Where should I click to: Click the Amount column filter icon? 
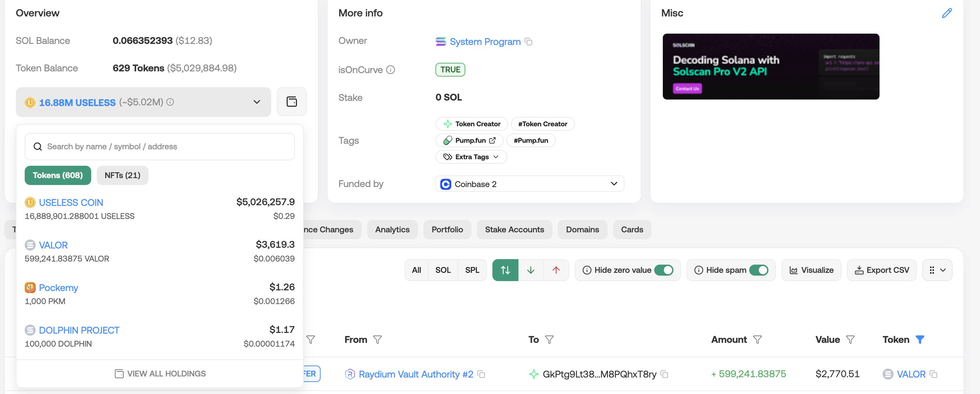click(x=757, y=339)
